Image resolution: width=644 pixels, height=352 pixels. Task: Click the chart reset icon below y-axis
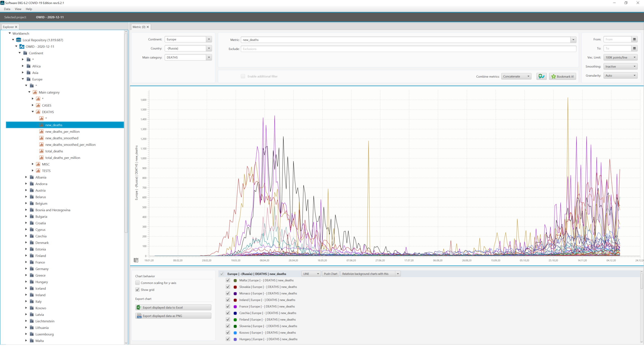point(136,260)
